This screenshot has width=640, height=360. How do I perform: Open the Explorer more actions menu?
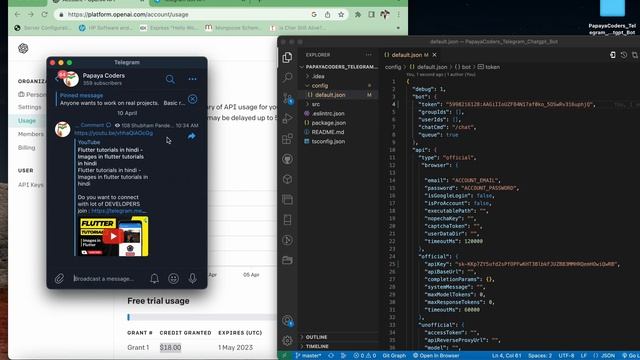369,55
